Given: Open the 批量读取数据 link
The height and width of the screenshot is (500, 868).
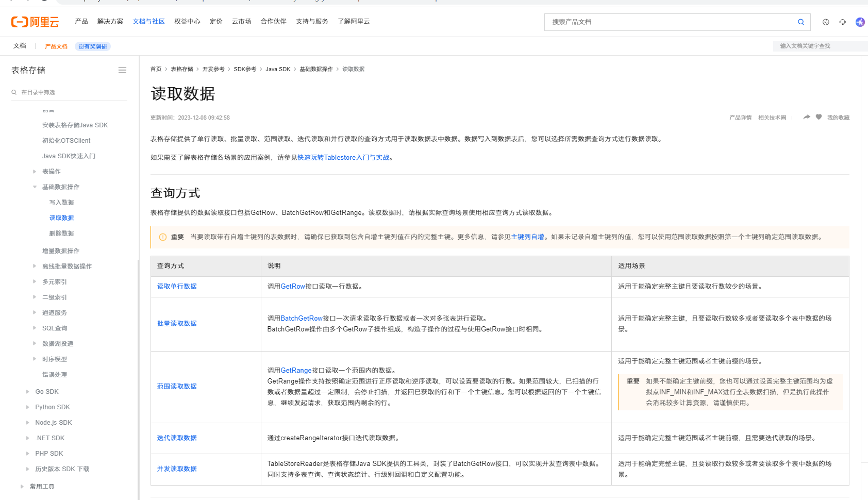Looking at the screenshot, I should 177,324.
